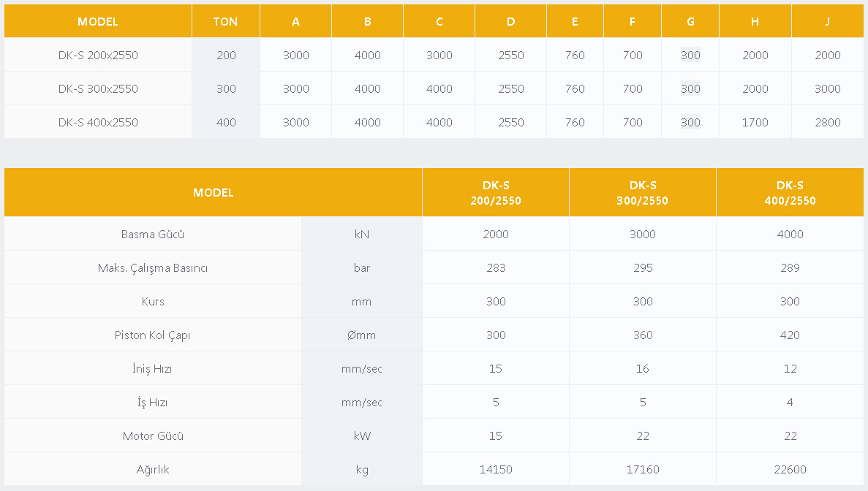Click column header H in the top table
Image resolution: width=868 pixels, height=491 pixels.
755,22
